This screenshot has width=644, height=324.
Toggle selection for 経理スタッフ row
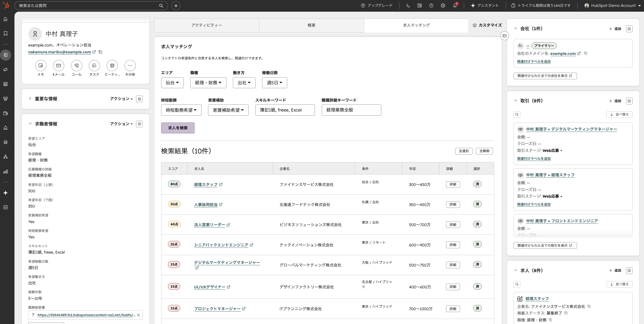(x=477, y=184)
